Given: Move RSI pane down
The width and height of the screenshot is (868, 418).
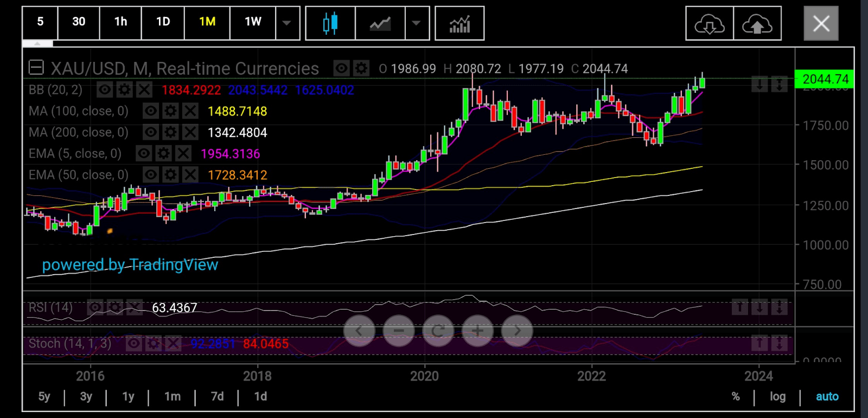Looking at the screenshot, I should pos(759,307).
